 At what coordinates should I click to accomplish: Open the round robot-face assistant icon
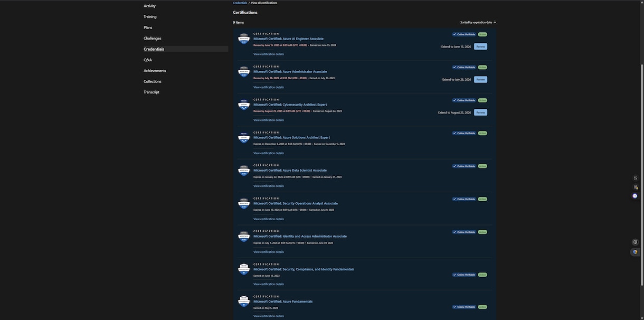[635, 196]
